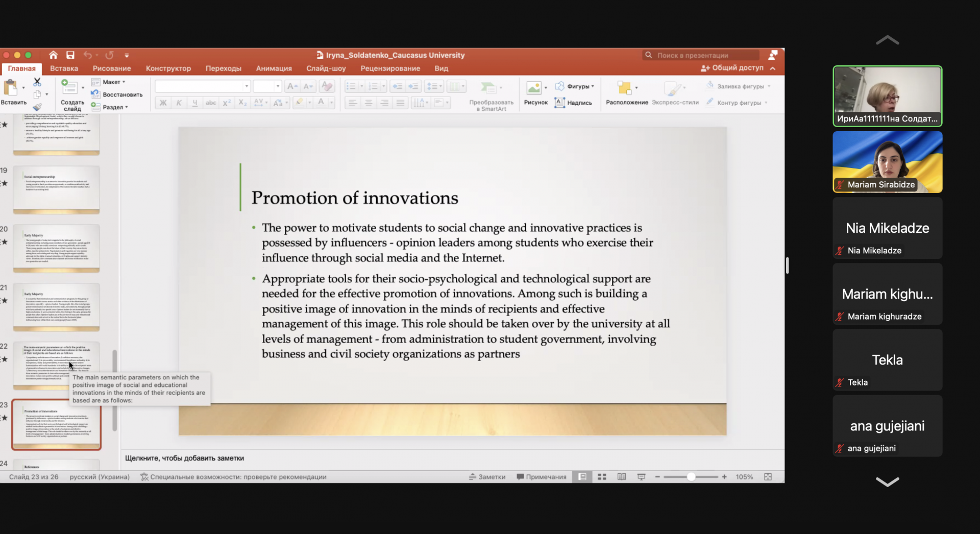This screenshot has height=534, width=980.
Task: Open the font name combo box
Action: pos(203,86)
